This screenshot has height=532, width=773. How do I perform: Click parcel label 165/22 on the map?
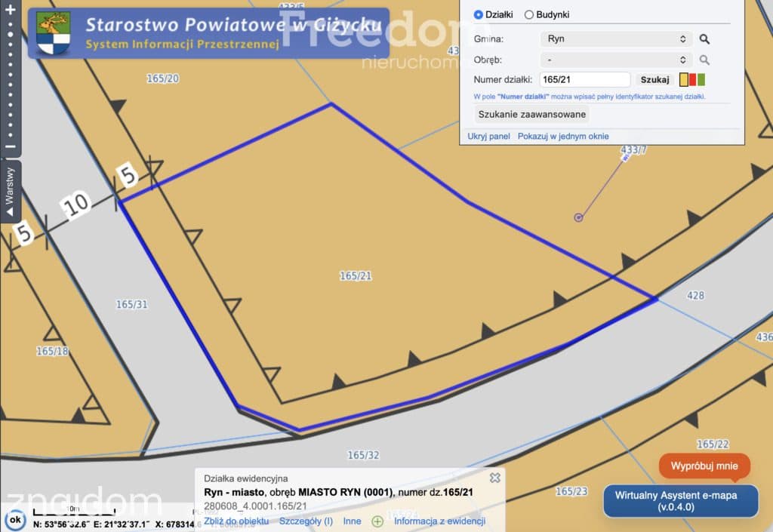click(x=713, y=444)
